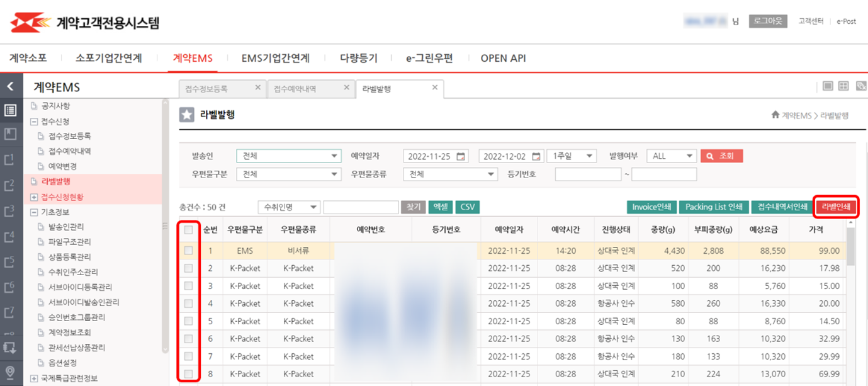The height and width of the screenshot is (386, 868).
Task: Click the 접수내역서인쇄 button
Action: pos(782,207)
